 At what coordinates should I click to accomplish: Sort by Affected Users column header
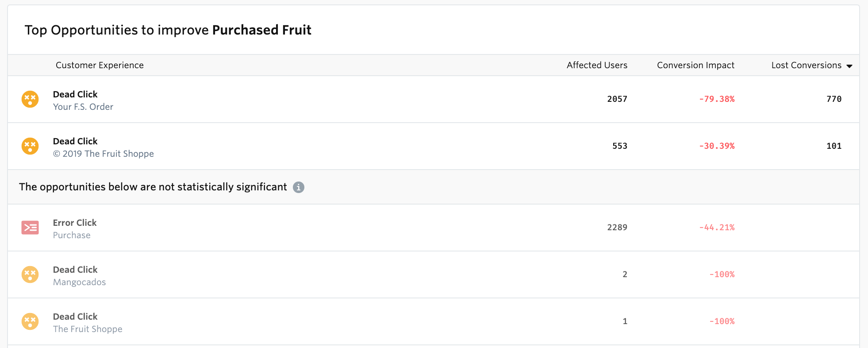click(x=597, y=65)
